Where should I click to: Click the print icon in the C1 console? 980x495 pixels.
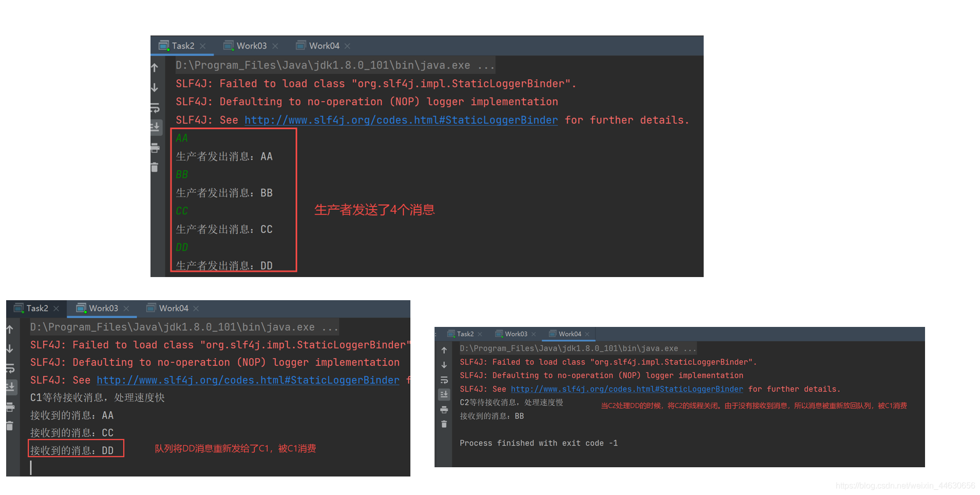click(x=10, y=407)
